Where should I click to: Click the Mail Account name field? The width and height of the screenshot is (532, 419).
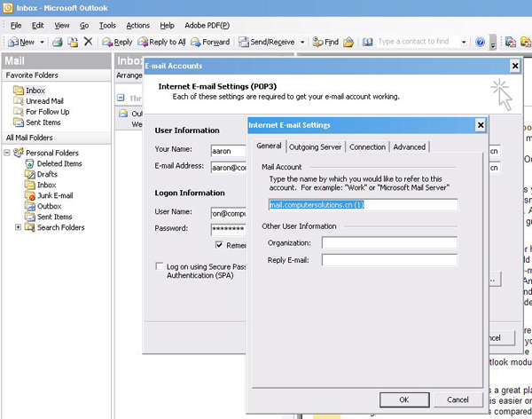[x=363, y=205]
